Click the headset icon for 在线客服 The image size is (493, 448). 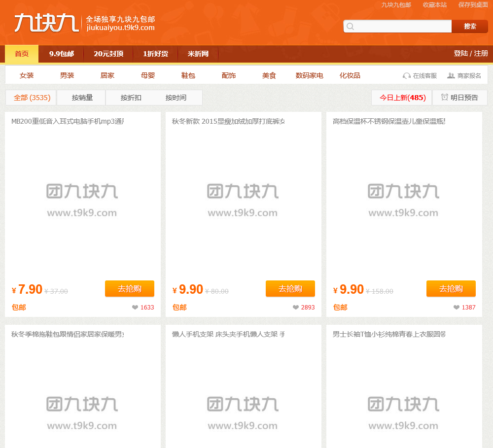[x=407, y=76]
